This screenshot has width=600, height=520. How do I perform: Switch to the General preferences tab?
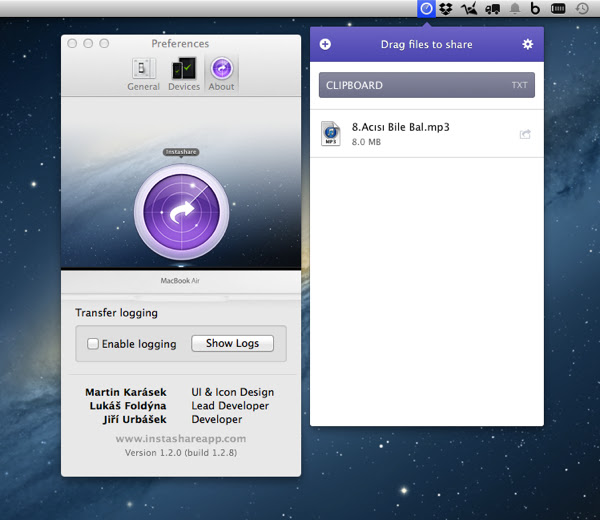[143, 75]
